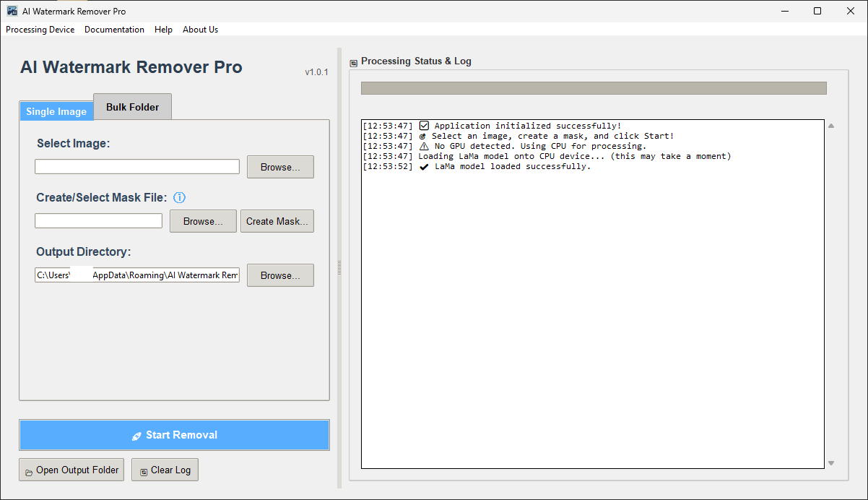Click the Open Output Folder button
868x500 pixels.
[71, 470]
